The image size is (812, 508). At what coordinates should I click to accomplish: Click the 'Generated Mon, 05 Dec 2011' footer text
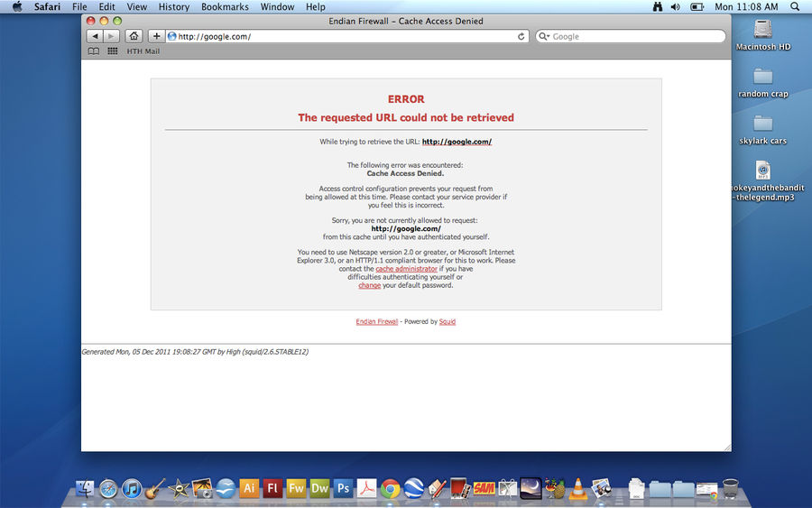pyautogui.click(x=195, y=352)
